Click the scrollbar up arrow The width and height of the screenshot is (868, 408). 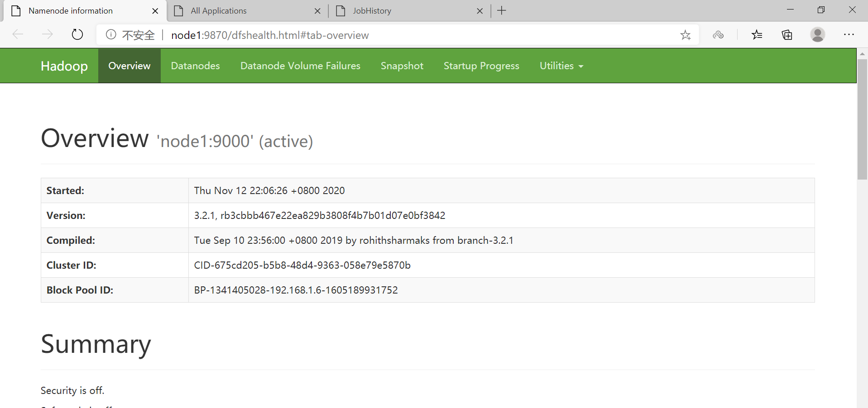[x=862, y=53]
